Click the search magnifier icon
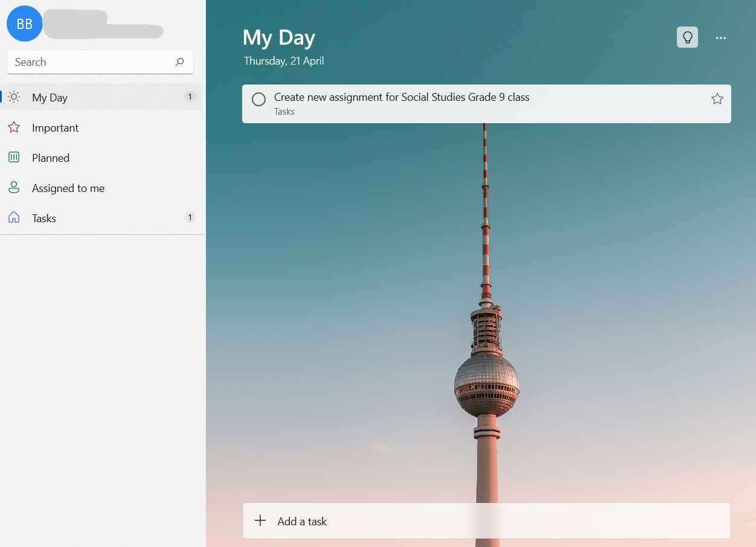 tap(179, 62)
